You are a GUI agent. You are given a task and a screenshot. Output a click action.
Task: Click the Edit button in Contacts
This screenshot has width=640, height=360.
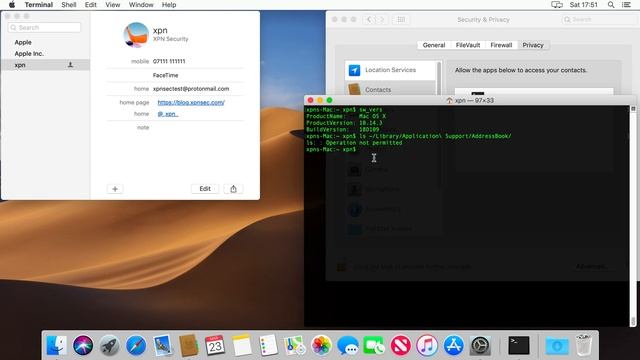click(205, 189)
